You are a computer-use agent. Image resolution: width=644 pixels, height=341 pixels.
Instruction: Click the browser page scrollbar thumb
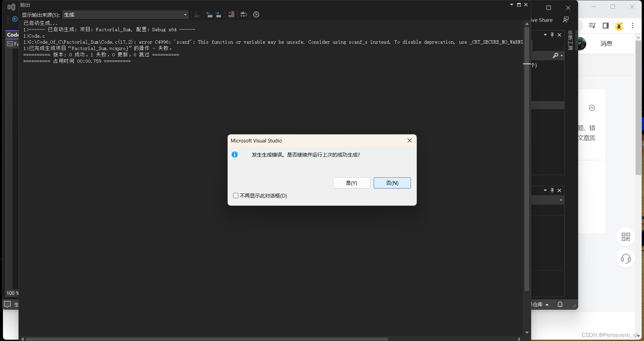(x=638, y=108)
